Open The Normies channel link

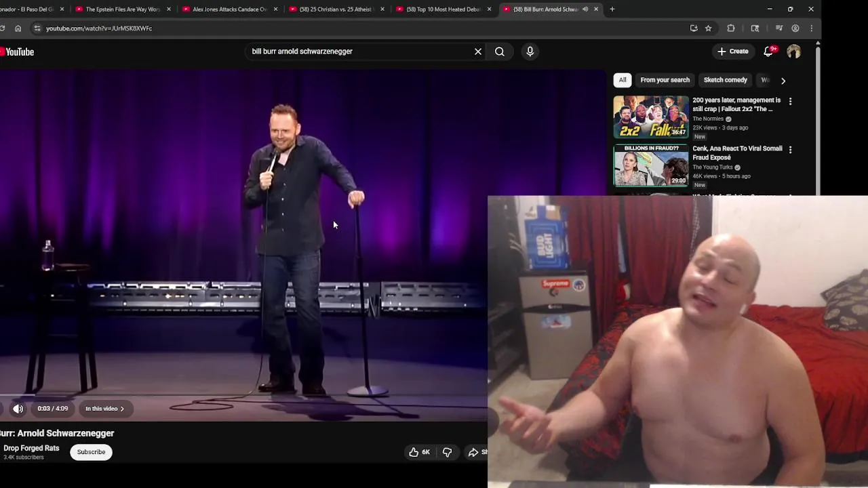(x=708, y=119)
